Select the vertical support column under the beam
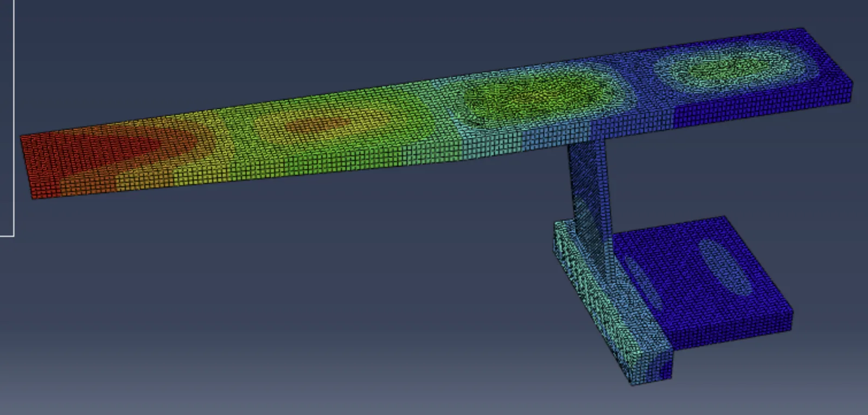Image resolution: width=868 pixels, height=415 pixels. click(x=589, y=184)
